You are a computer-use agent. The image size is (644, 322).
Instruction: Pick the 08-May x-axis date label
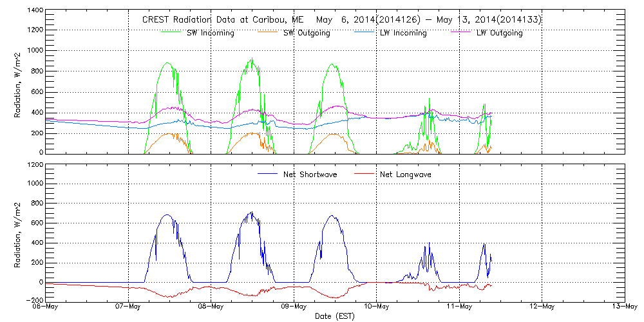click(x=211, y=307)
